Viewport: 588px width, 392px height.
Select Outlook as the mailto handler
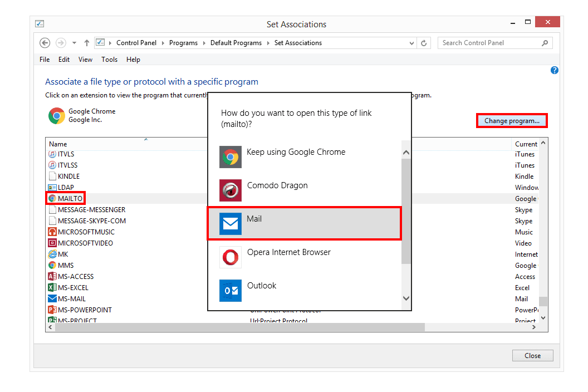(305, 291)
